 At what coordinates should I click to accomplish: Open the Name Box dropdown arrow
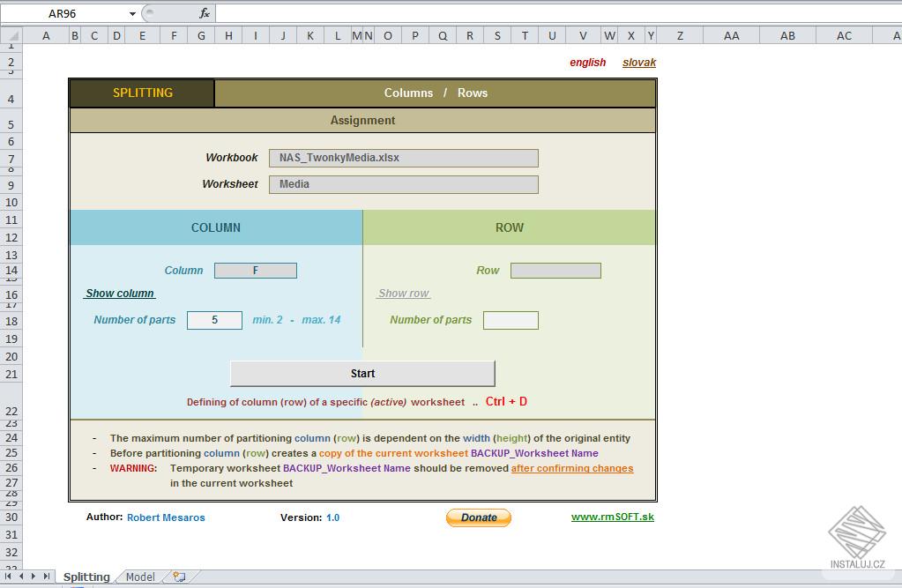[132, 13]
